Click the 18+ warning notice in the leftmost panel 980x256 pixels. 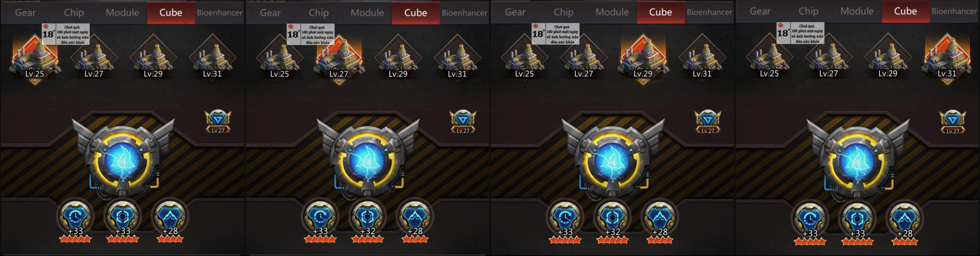pyautogui.click(x=65, y=34)
